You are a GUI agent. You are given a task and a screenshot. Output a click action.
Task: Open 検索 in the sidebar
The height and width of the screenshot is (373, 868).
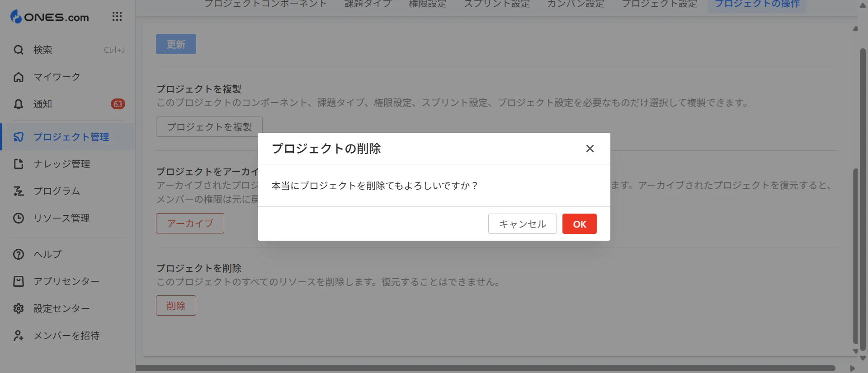point(68,50)
